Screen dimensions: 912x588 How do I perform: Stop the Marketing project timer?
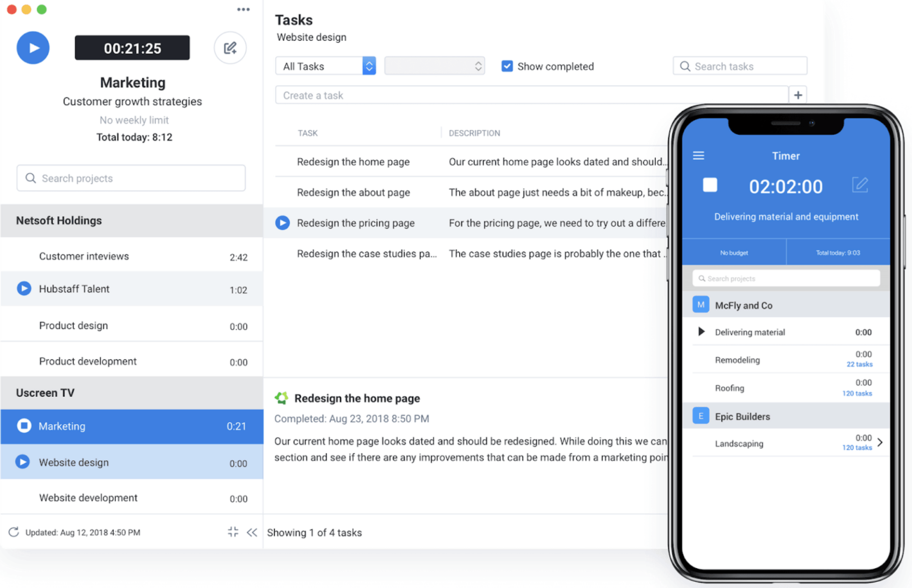24,426
